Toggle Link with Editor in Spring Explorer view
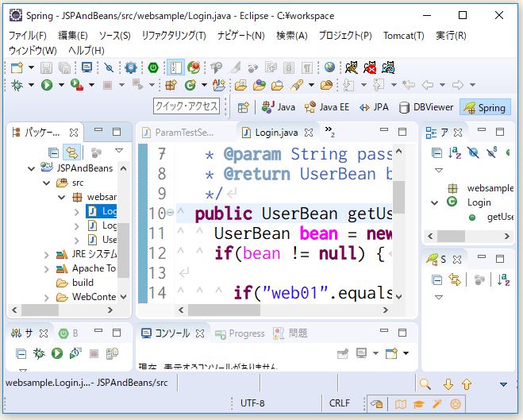The image size is (523, 420). (455, 279)
